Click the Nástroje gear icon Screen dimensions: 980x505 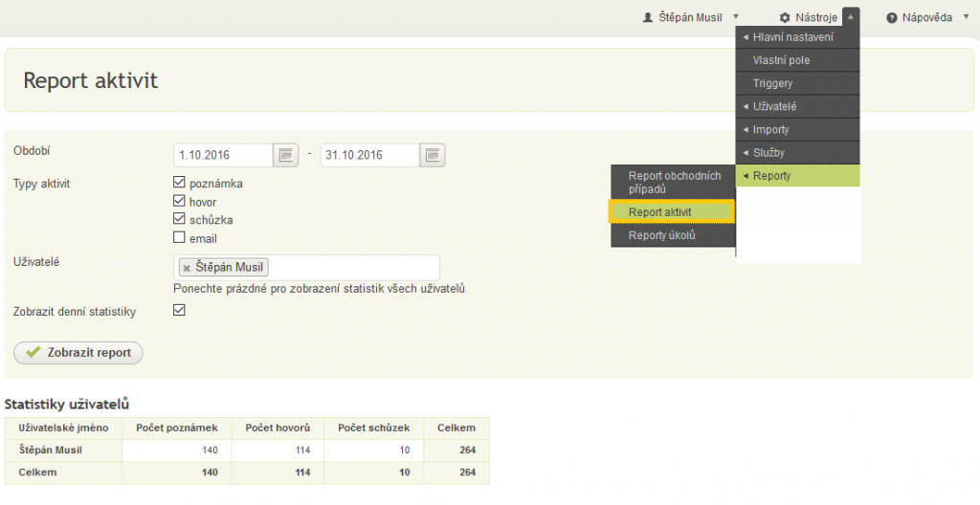click(x=785, y=17)
